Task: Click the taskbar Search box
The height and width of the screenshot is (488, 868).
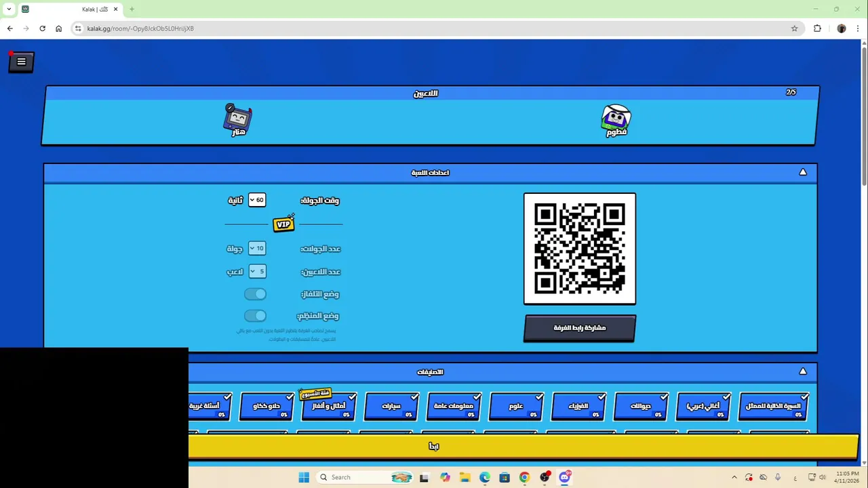Action: tap(366, 477)
